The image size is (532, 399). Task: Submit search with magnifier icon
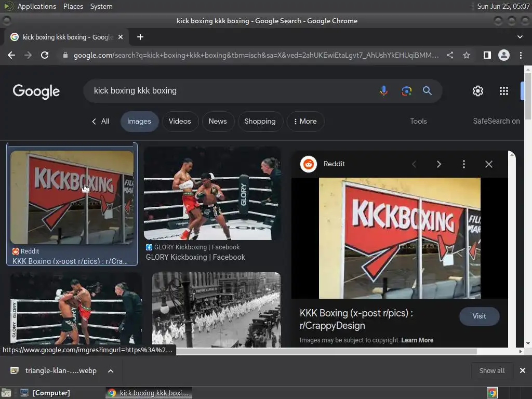(427, 90)
